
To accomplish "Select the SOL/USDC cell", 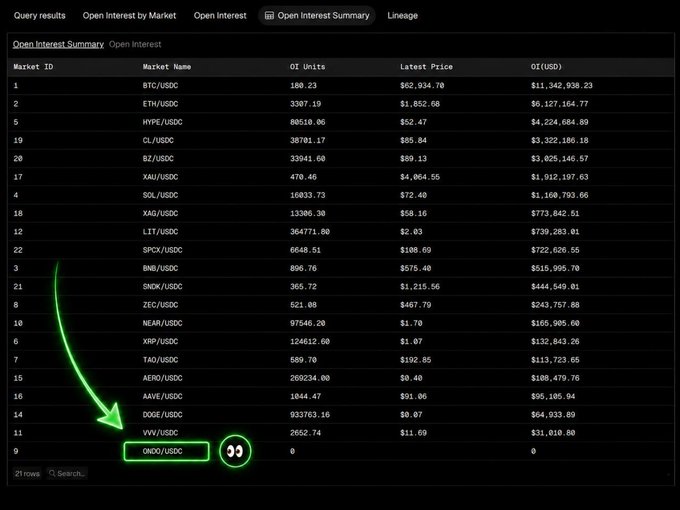I will (160, 195).
